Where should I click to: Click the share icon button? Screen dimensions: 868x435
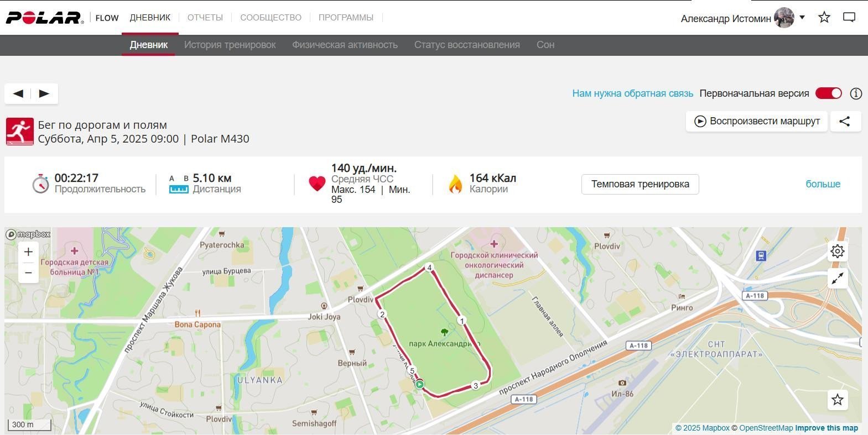coord(845,121)
